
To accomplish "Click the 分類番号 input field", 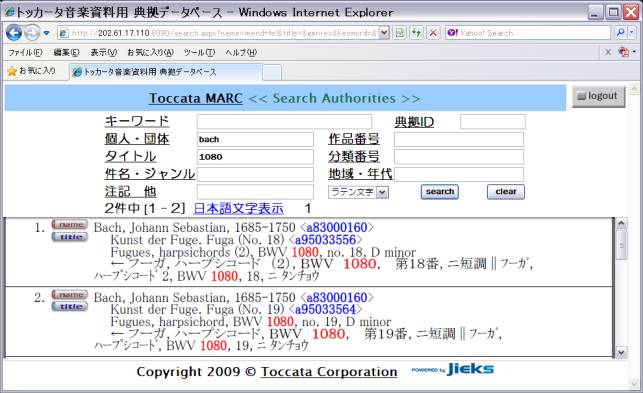I will point(459,157).
